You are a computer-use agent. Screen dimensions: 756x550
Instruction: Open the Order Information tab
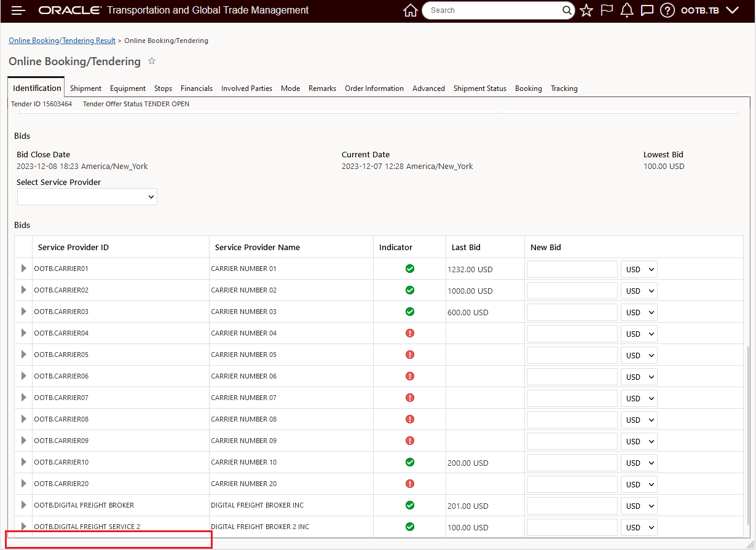pyautogui.click(x=374, y=88)
